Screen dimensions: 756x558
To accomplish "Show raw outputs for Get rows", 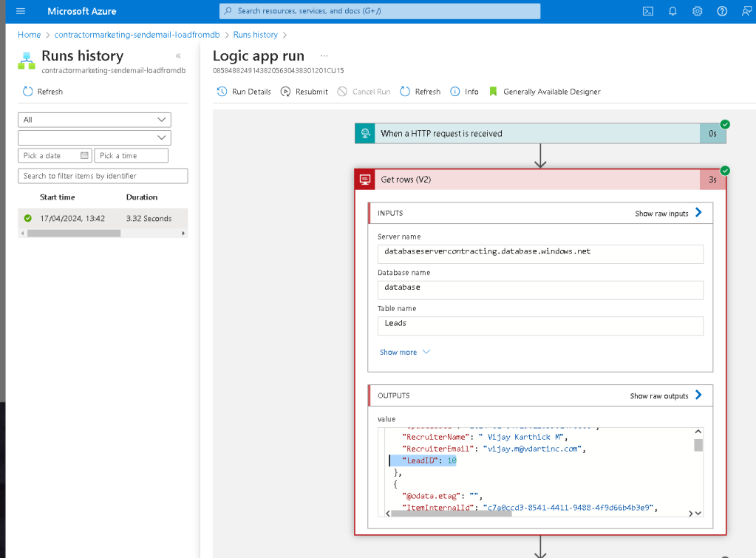I will (666, 395).
